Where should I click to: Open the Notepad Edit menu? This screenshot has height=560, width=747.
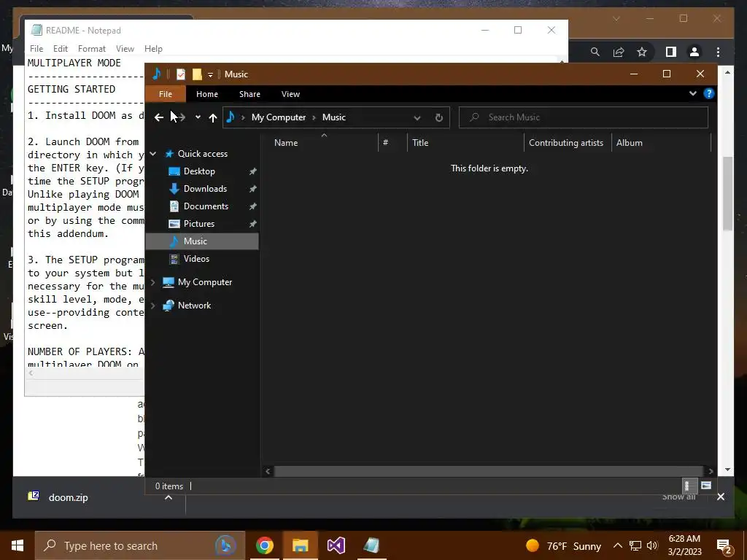click(x=60, y=49)
